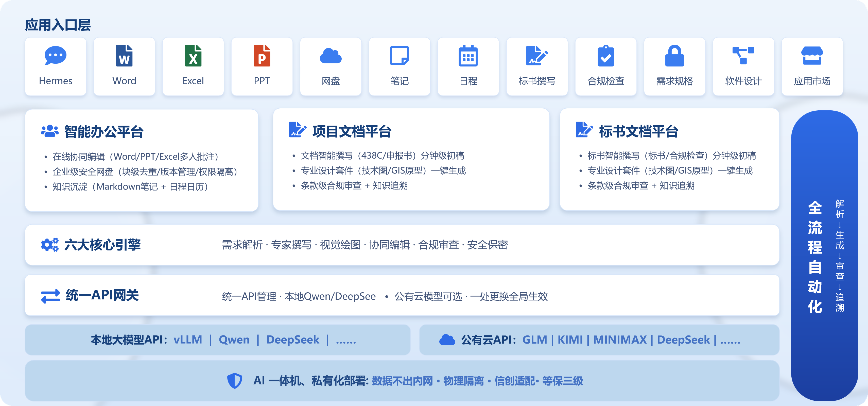The width and height of the screenshot is (868, 406).
Task: Click the 需求解析 engine text
Action: 242,245
